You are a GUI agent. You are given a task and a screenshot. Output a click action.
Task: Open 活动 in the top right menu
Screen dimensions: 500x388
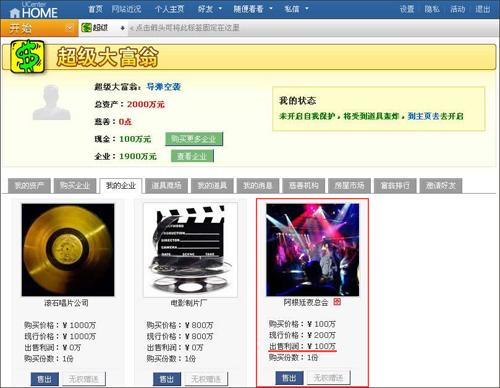(457, 9)
